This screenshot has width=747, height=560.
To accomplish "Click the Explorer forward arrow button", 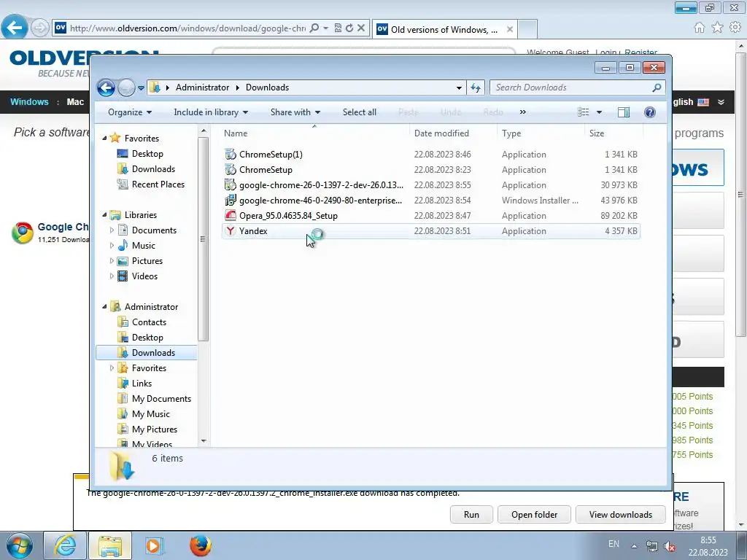I will 126,87.
